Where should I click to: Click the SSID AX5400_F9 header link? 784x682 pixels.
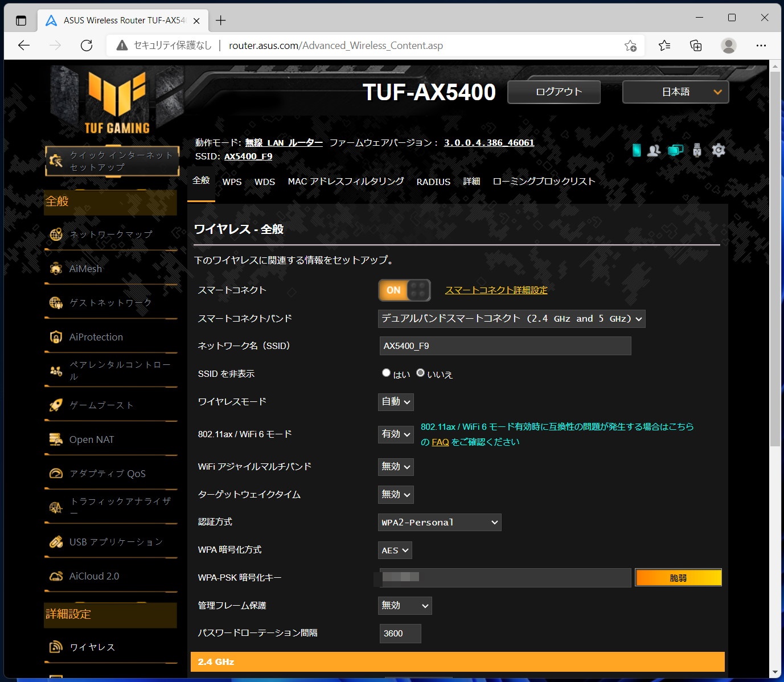(248, 157)
